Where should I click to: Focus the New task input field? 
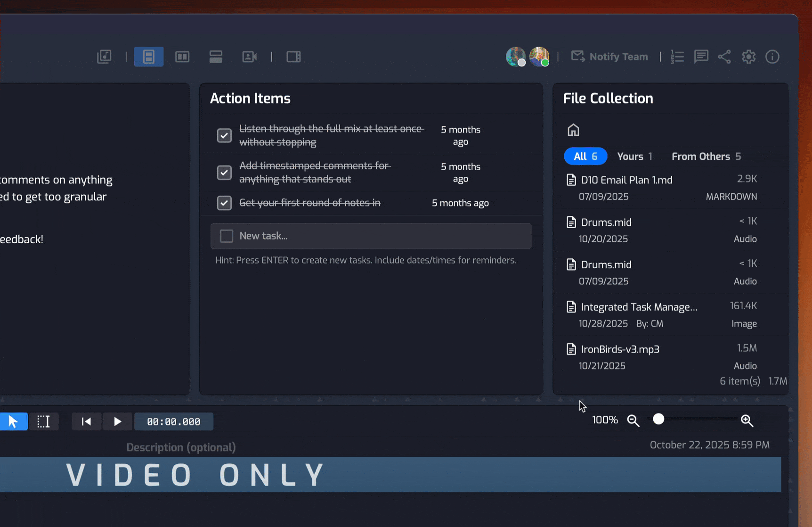pyautogui.click(x=371, y=236)
